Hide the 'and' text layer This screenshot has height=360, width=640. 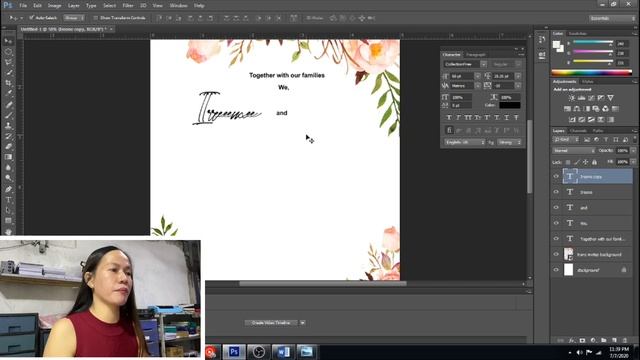[x=556, y=207]
